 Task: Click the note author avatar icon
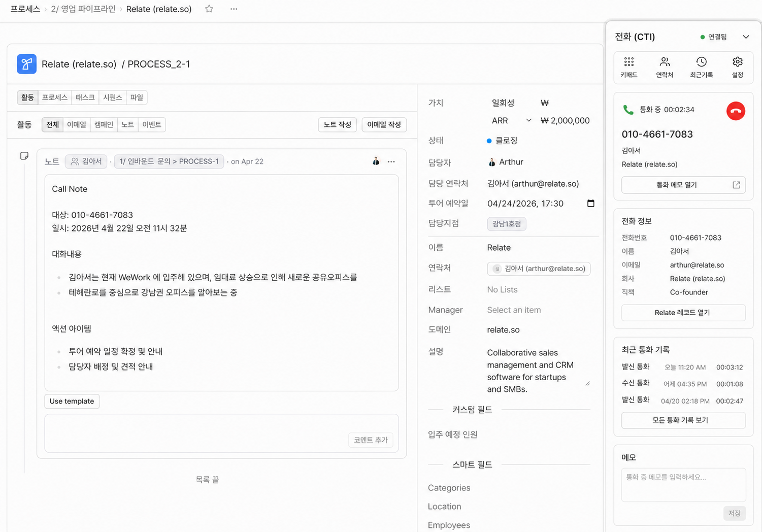point(376,161)
